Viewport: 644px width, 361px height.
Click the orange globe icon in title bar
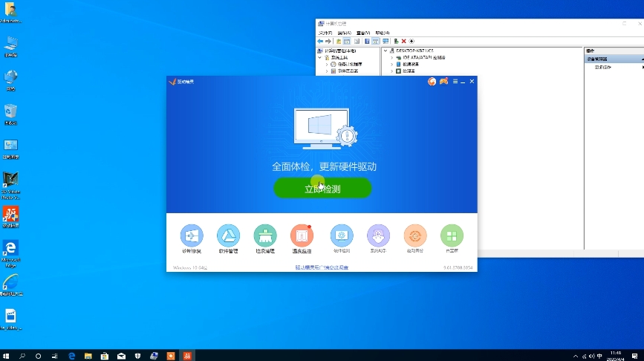click(432, 82)
